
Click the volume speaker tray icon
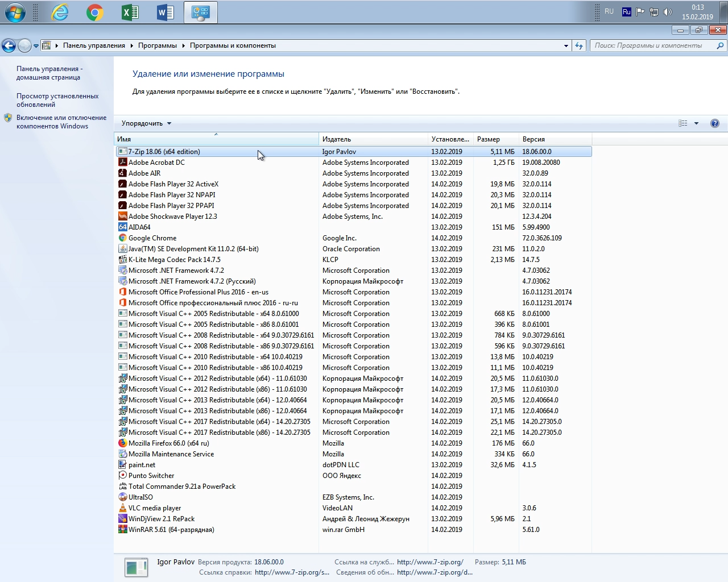coord(668,12)
